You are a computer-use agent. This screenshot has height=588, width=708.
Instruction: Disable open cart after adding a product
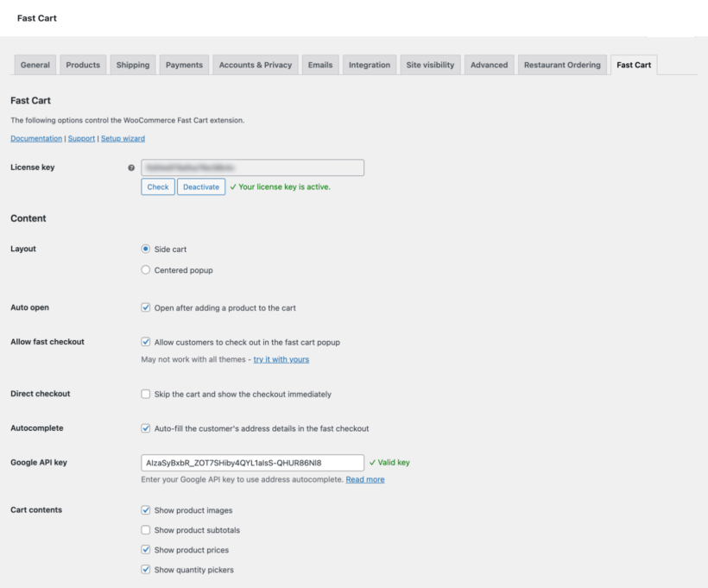[x=146, y=307]
